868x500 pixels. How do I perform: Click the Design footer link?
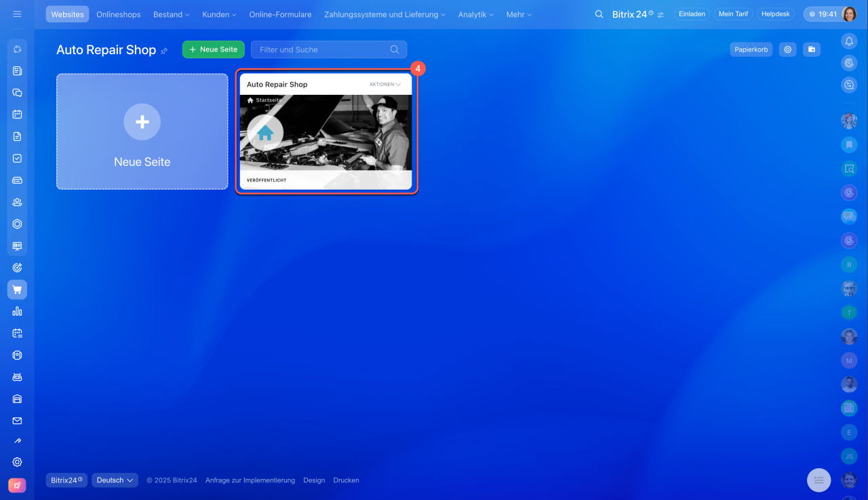coord(314,480)
